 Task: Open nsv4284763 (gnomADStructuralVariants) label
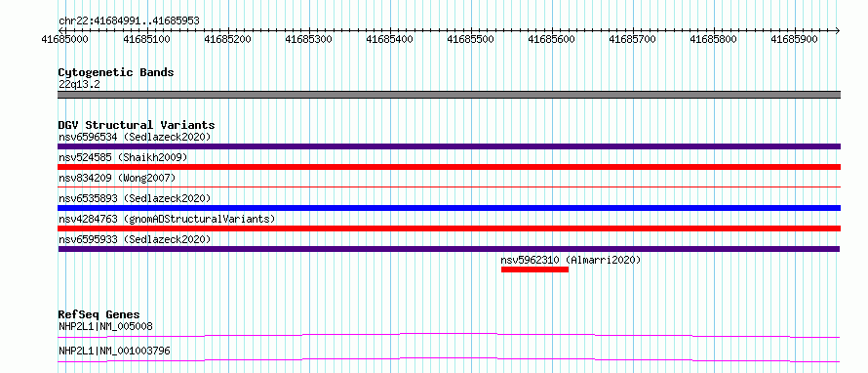click(x=167, y=219)
